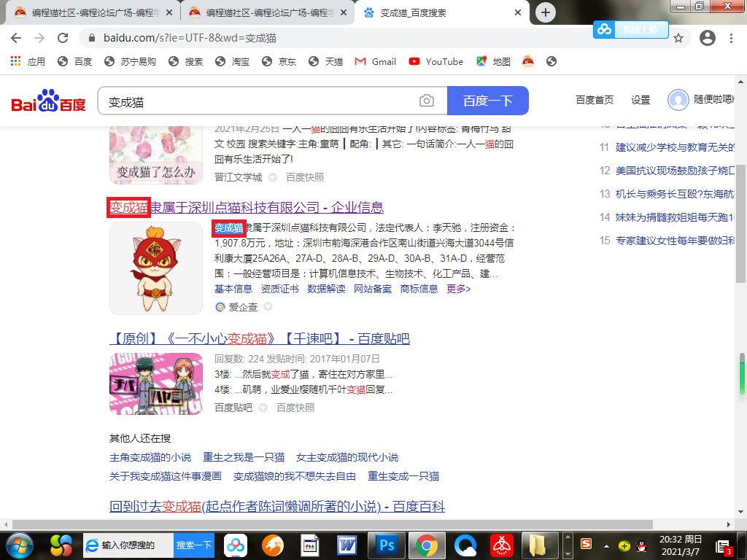Open hot search item 11 建议减少学校
747x560 pixels.
pyautogui.click(x=675, y=147)
